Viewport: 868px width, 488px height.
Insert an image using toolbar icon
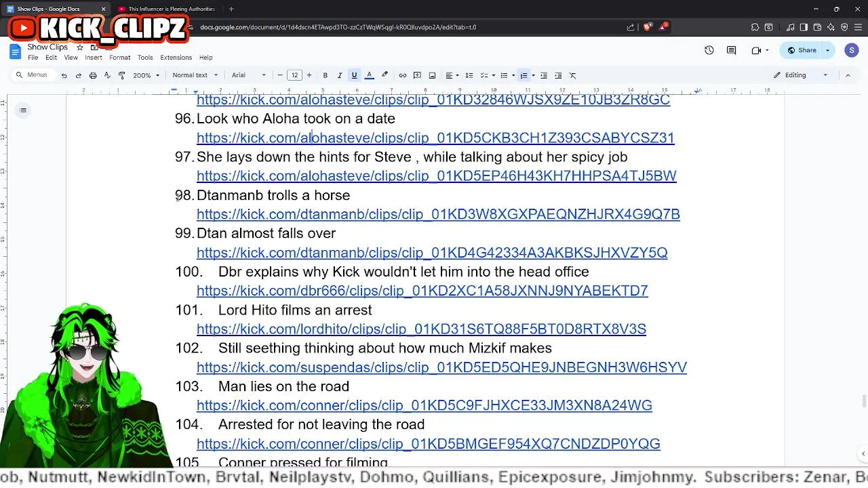point(432,75)
